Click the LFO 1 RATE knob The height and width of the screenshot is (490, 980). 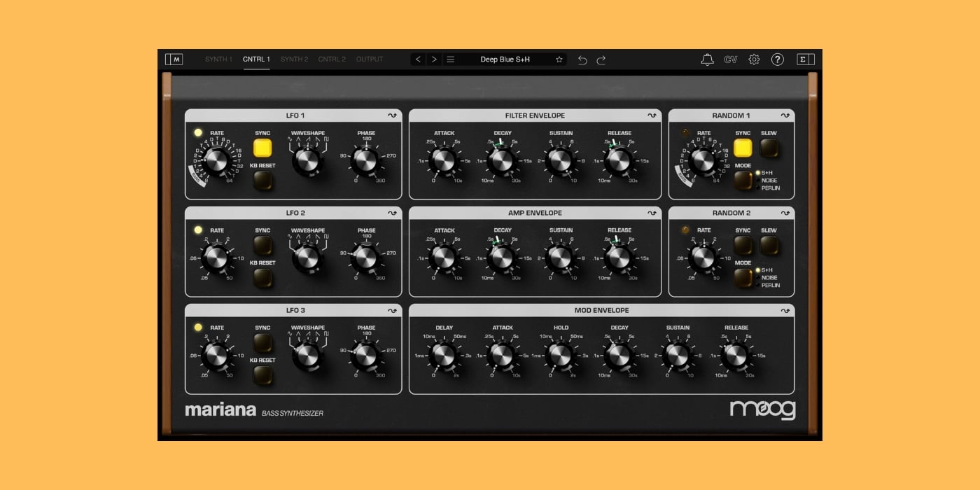click(216, 161)
